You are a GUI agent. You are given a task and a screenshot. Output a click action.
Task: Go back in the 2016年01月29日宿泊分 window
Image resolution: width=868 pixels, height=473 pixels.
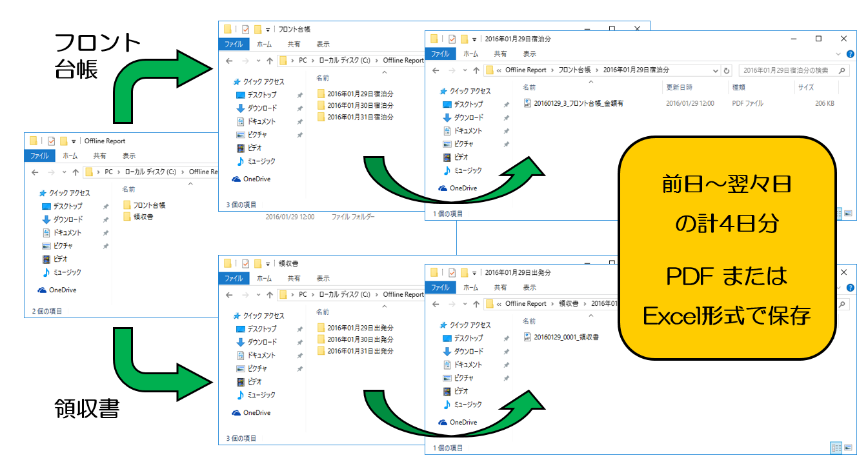436,70
